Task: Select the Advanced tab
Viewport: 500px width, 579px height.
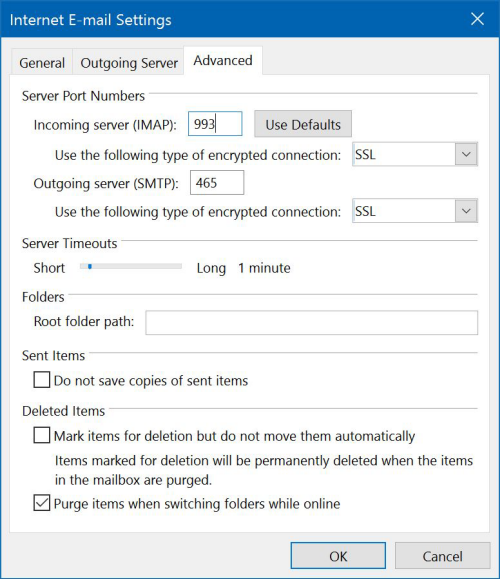Action: (223, 60)
